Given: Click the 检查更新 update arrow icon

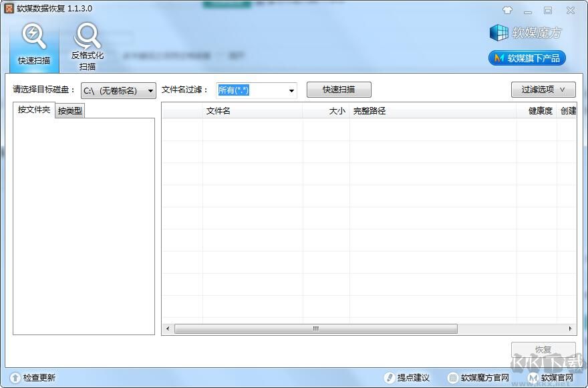Looking at the screenshot, I should (x=15, y=377).
